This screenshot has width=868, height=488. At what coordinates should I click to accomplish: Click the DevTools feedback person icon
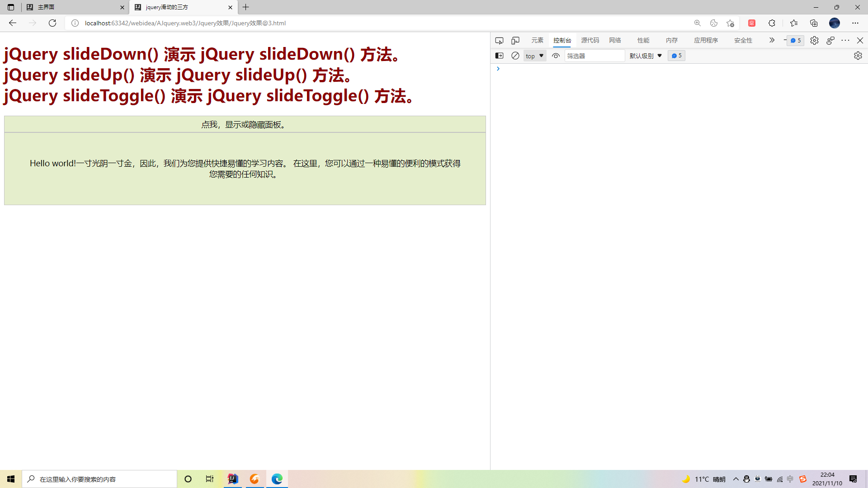click(x=830, y=41)
